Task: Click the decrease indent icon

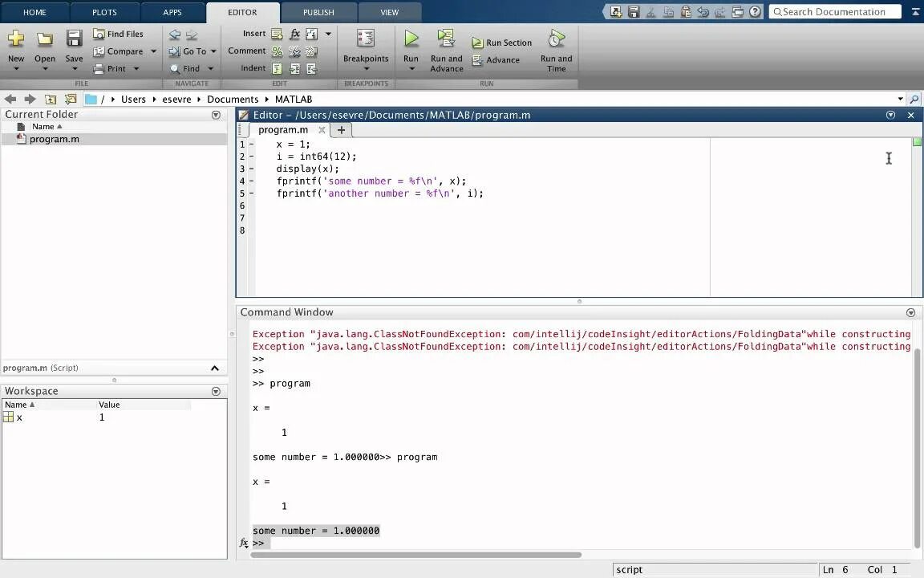Action: pyautogui.click(x=312, y=68)
